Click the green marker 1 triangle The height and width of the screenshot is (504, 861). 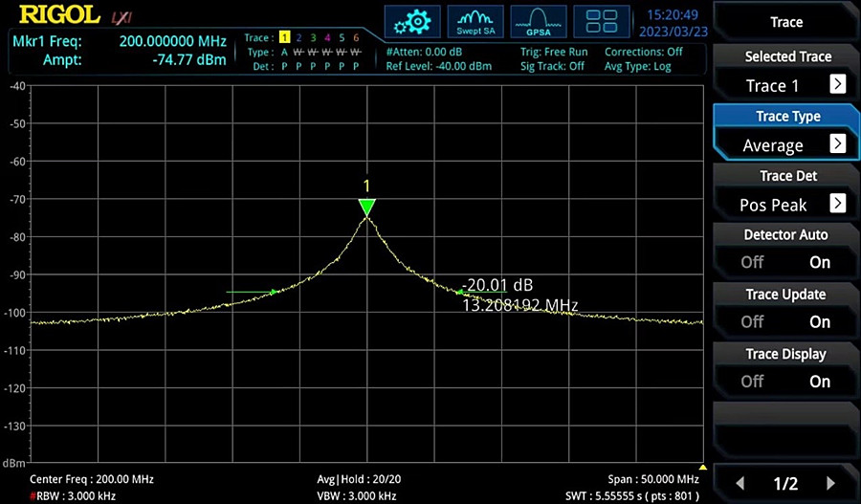point(366,208)
